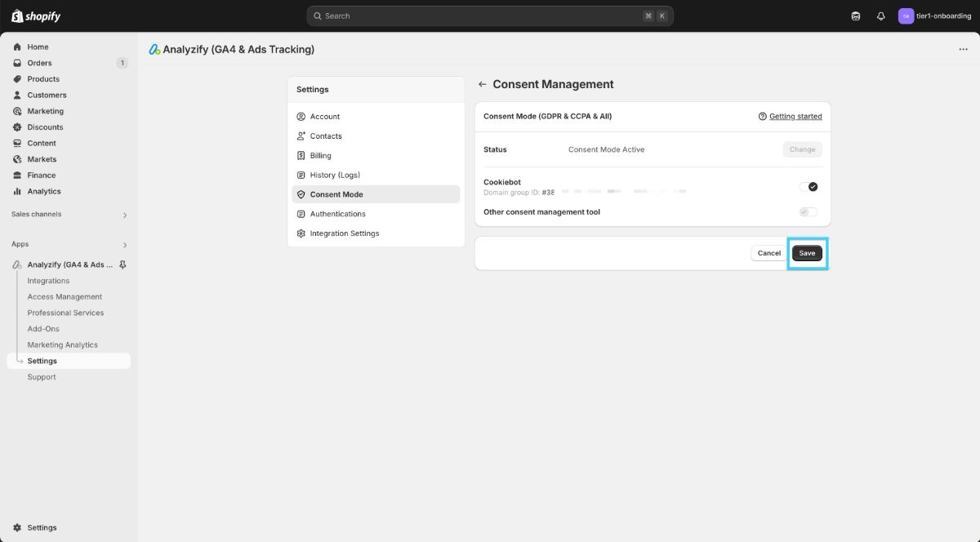Click the Analytics bar chart icon
The width and height of the screenshot is (980, 542).
click(x=17, y=191)
